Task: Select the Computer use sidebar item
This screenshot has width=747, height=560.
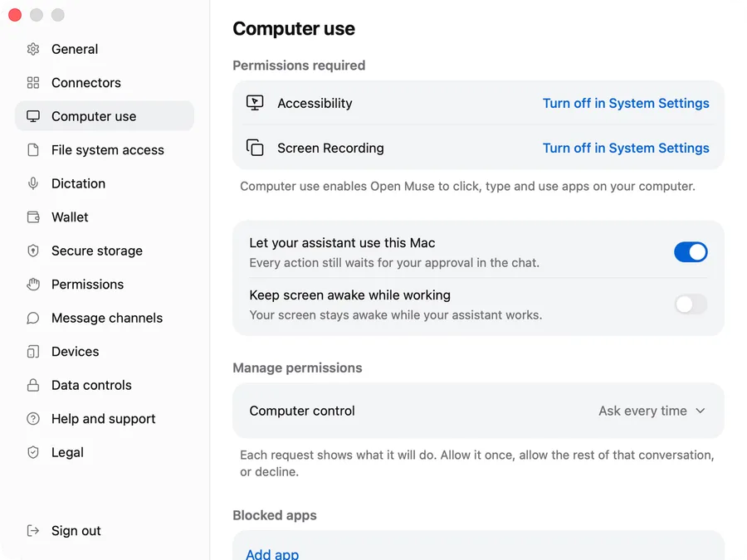Action: pyautogui.click(x=105, y=116)
